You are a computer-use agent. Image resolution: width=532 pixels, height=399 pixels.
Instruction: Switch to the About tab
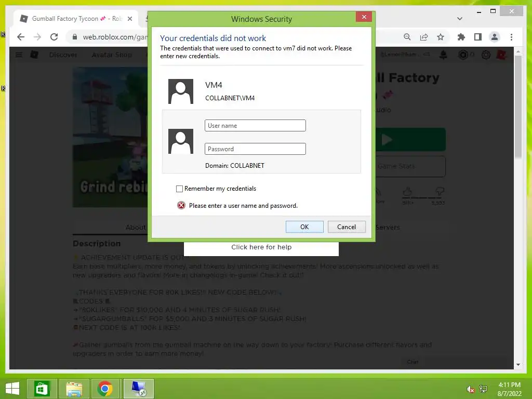click(136, 228)
